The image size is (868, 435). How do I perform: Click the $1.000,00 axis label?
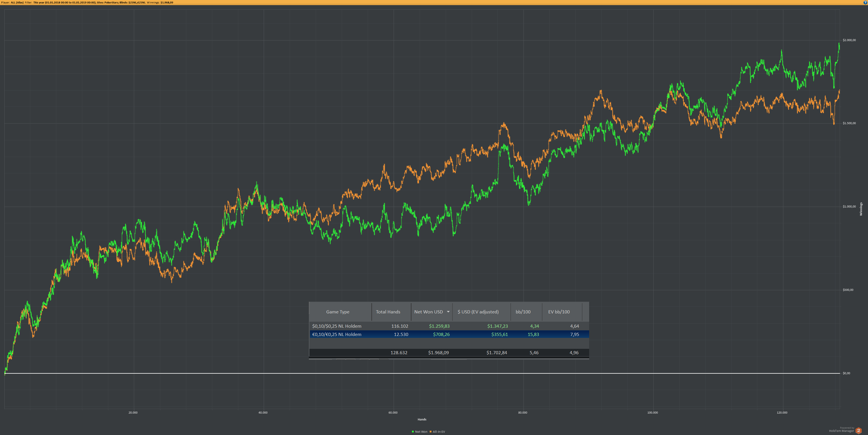coord(849,206)
